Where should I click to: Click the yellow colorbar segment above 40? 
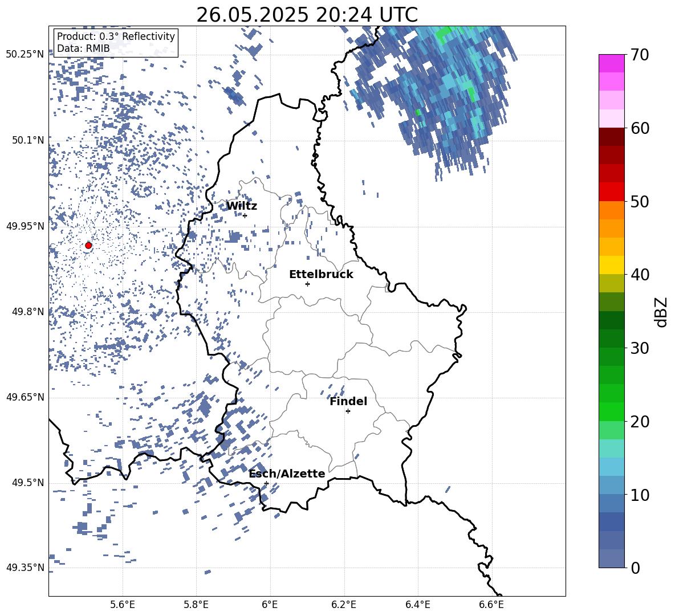click(x=611, y=265)
